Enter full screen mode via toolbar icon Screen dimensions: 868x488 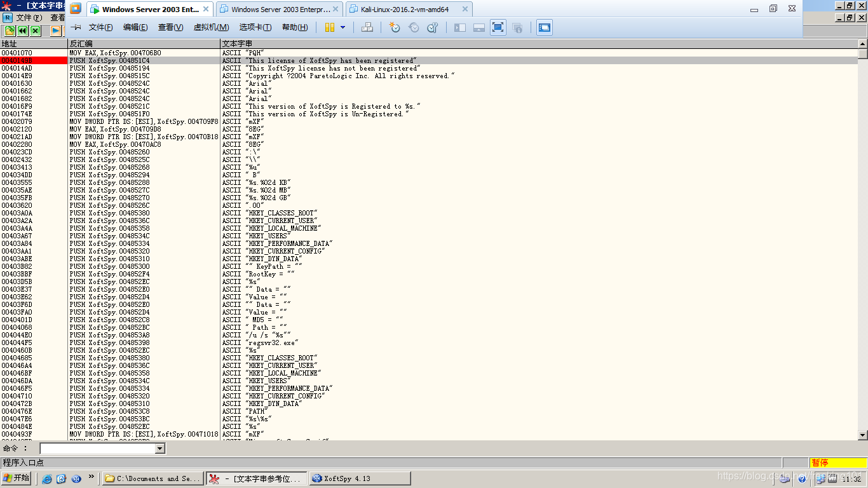pyautogui.click(x=498, y=27)
